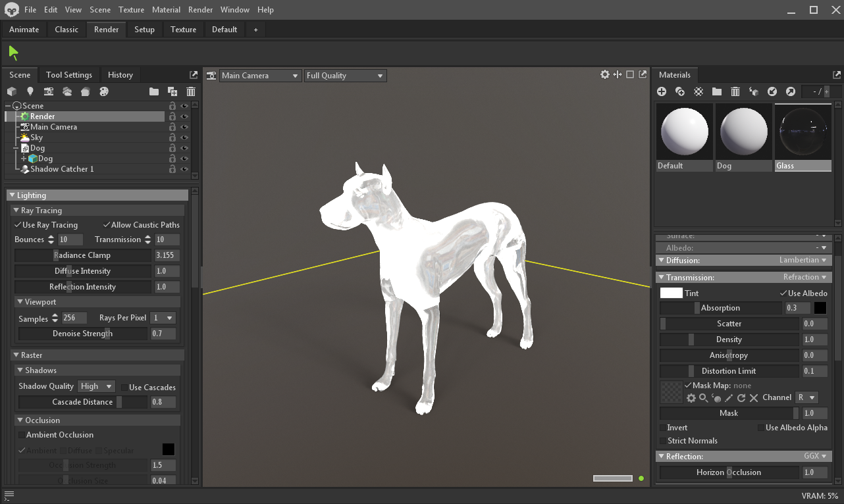This screenshot has width=844, height=504.
Task: Switch to Animate workspace tab
Action: click(x=24, y=30)
